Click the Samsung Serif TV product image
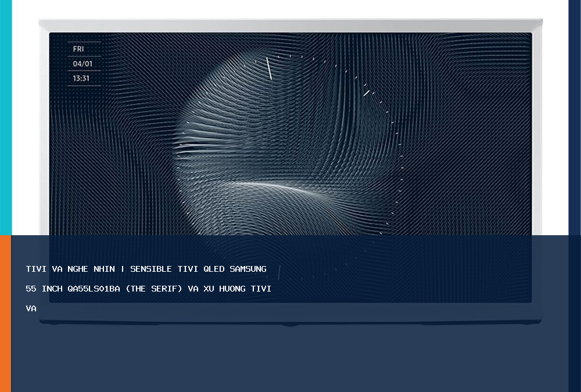Screen dimensions: 581x392 click(x=290, y=172)
